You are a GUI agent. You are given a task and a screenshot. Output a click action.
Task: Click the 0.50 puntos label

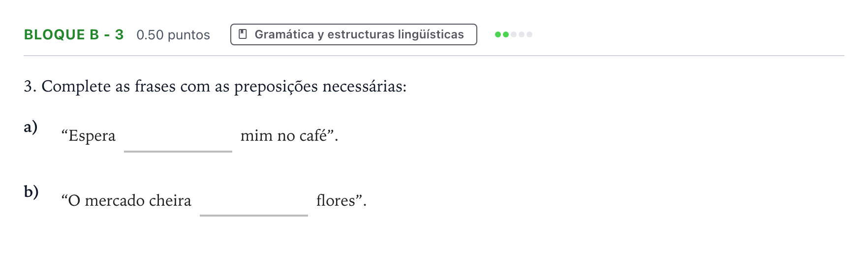point(173,35)
